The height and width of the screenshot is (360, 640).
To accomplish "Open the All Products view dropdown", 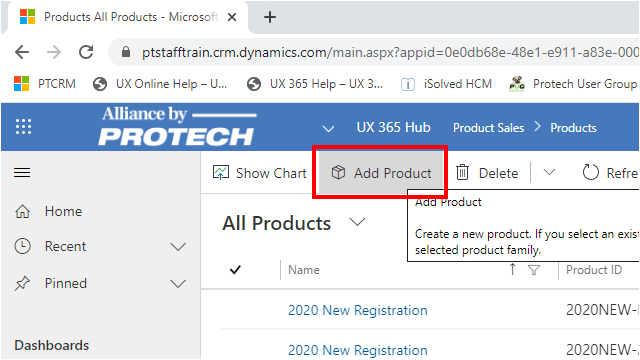I will (357, 222).
